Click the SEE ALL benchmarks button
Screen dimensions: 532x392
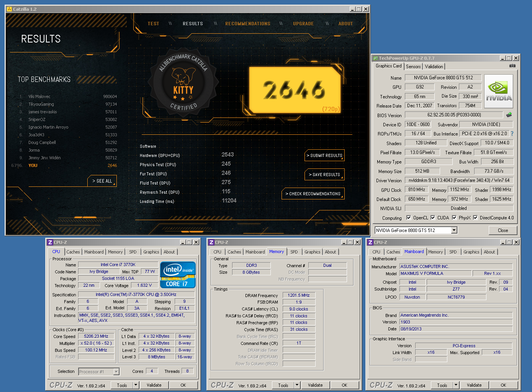(x=102, y=181)
